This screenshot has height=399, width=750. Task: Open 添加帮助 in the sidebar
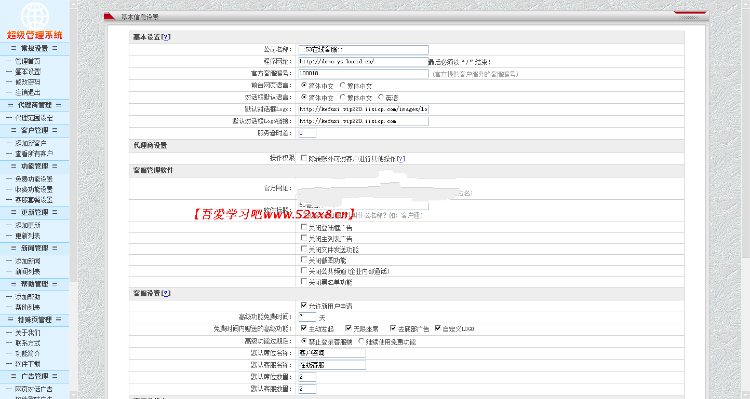click(28, 297)
